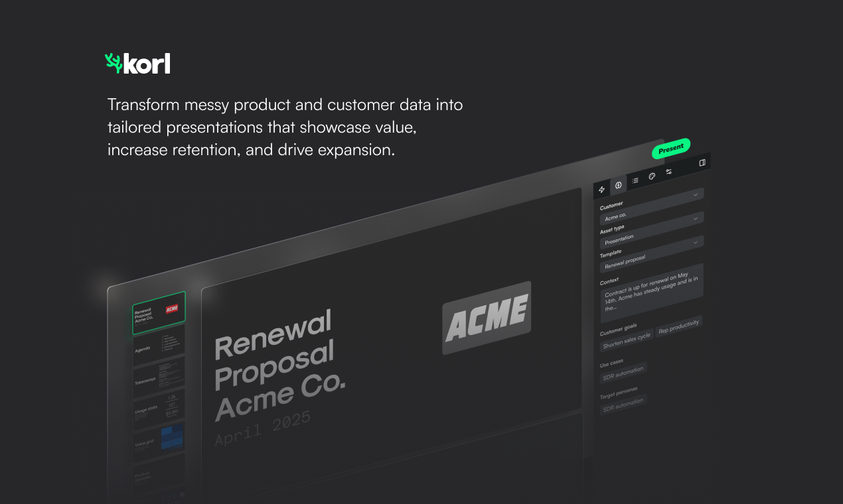
Task: Click the Customer goals label
Action: 618,329
